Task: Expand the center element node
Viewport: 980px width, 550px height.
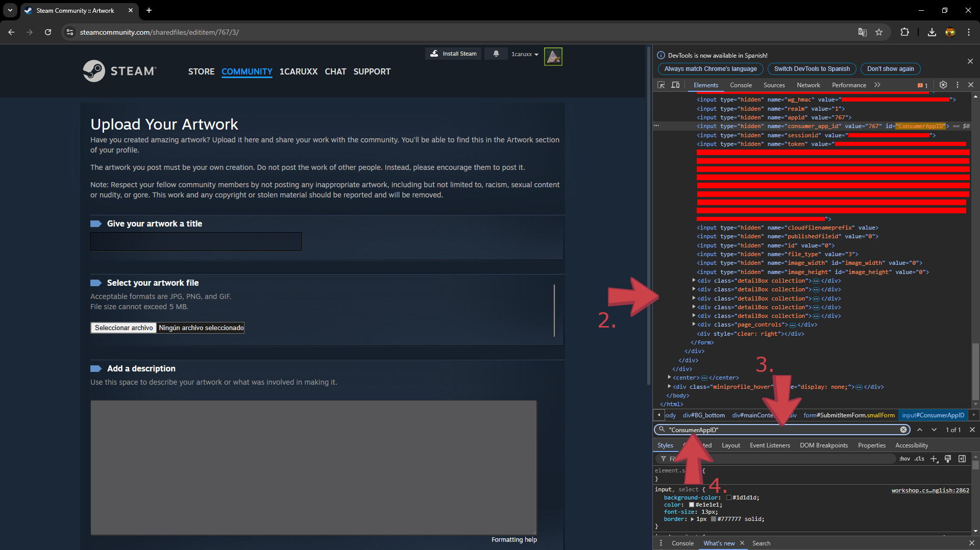Action: 669,378
